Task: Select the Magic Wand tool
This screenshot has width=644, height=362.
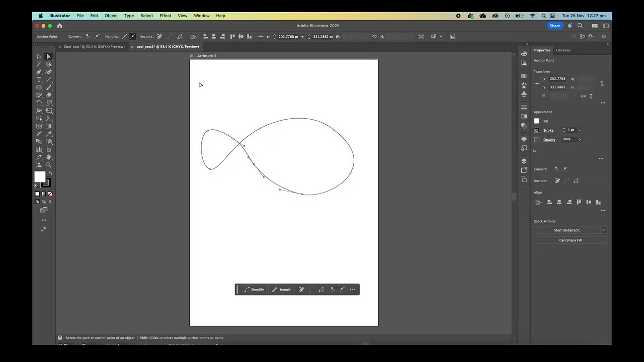Action: (x=39, y=64)
